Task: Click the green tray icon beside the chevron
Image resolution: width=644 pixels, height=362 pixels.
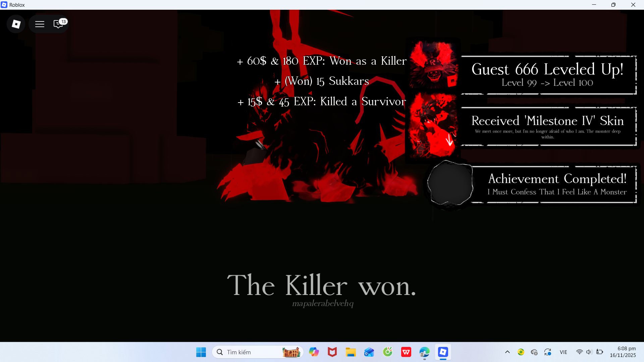Action: [521, 352]
